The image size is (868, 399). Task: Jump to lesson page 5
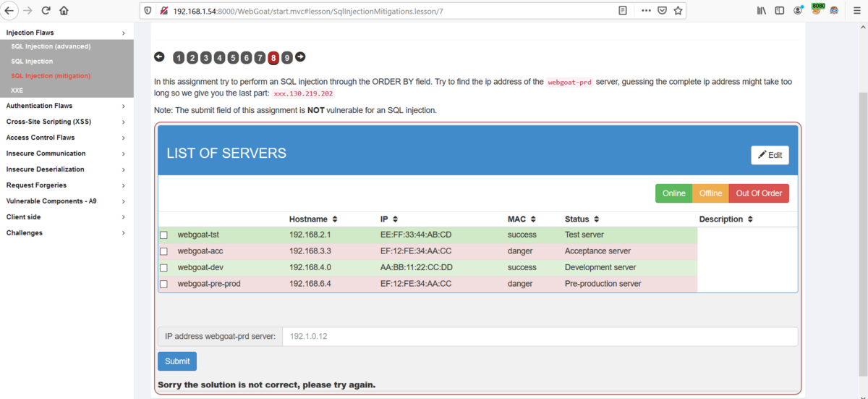233,58
